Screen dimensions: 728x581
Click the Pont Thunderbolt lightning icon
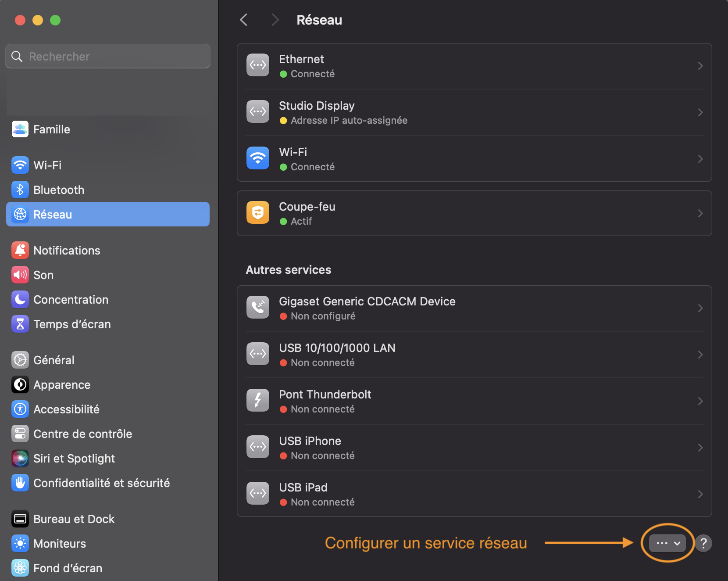point(258,401)
